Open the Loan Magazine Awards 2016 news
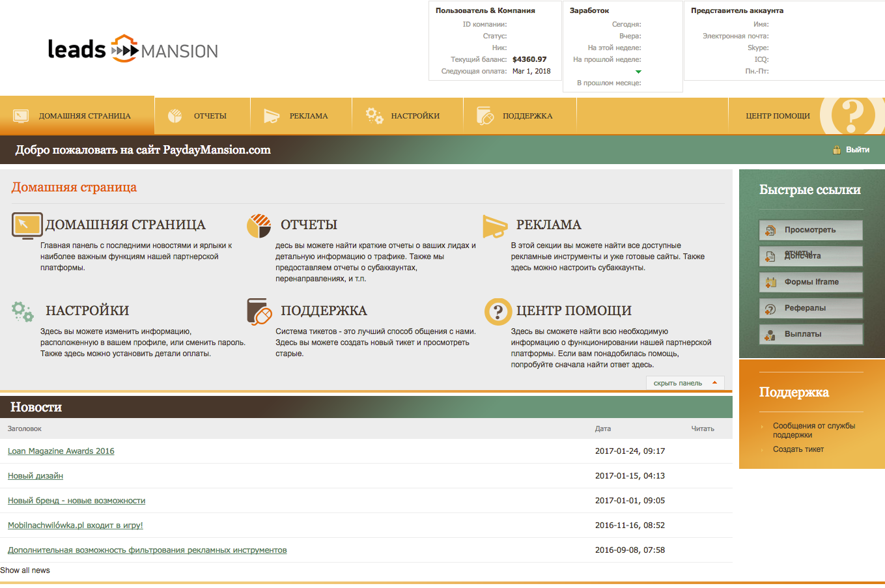Viewport: 885px width, 588px height. (61, 451)
